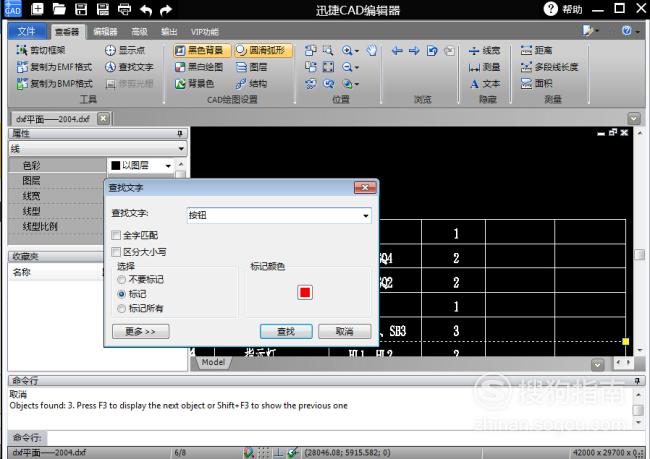Screen dimensions: 650x459
Task: Click the 查找 find button
Action: tap(286, 331)
